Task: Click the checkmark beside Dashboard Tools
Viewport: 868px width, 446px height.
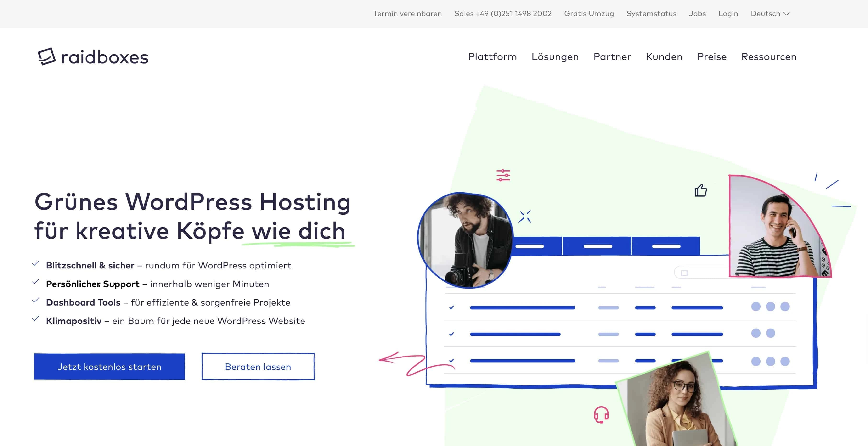Action: tap(36, 300)
